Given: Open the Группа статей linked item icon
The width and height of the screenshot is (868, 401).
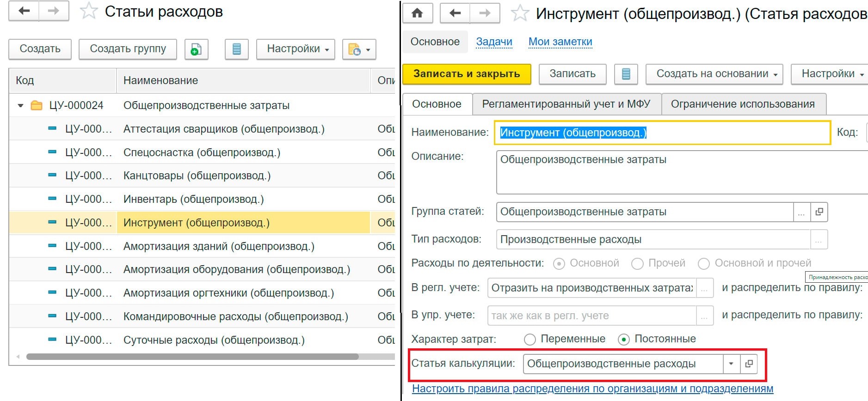Looking at the screenshot, I should [x=819, y=212].
